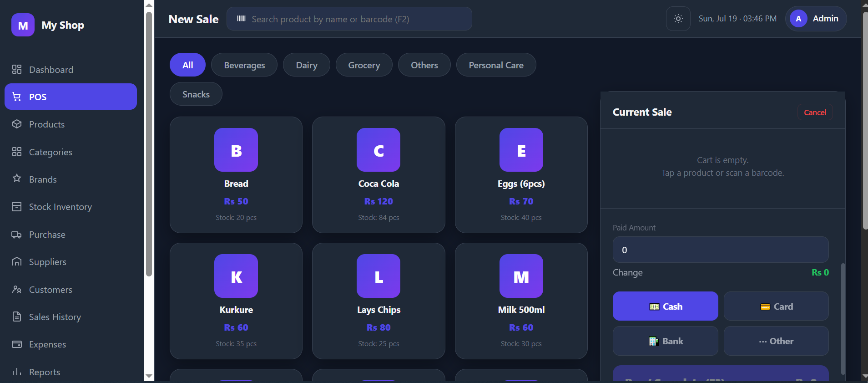Click the Paid Amount field

point(721,250)
